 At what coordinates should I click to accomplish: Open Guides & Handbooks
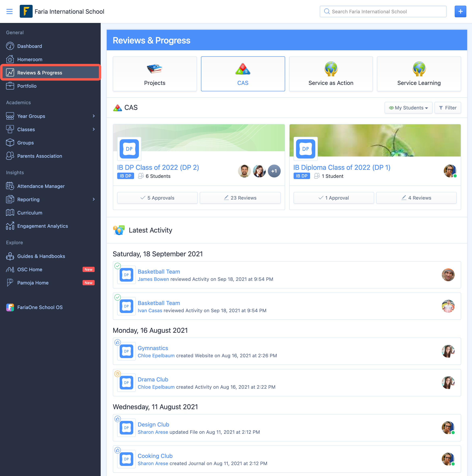point(41,256)
